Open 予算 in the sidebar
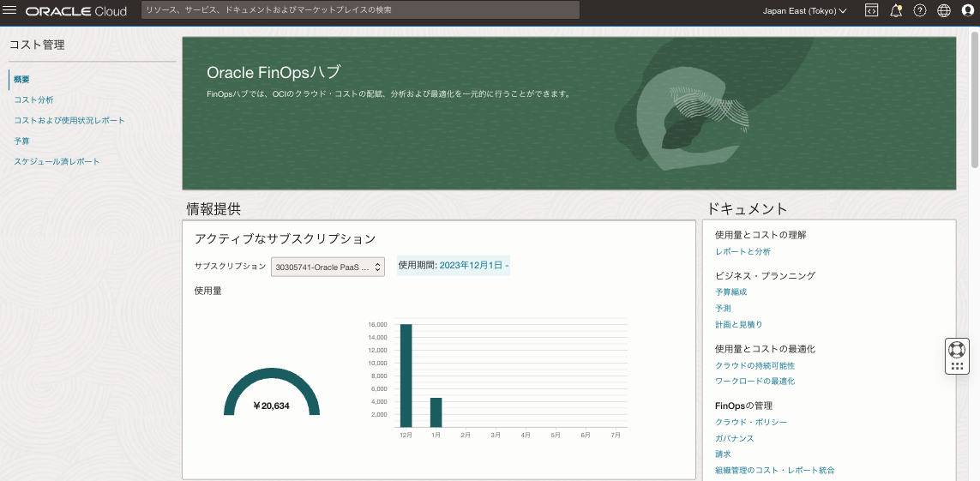The image size is (980, 481). [x=22, y=141]
